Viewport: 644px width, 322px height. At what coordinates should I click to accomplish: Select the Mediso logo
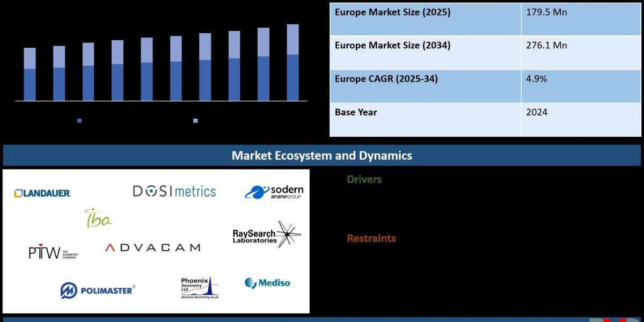tap(267, 283)
